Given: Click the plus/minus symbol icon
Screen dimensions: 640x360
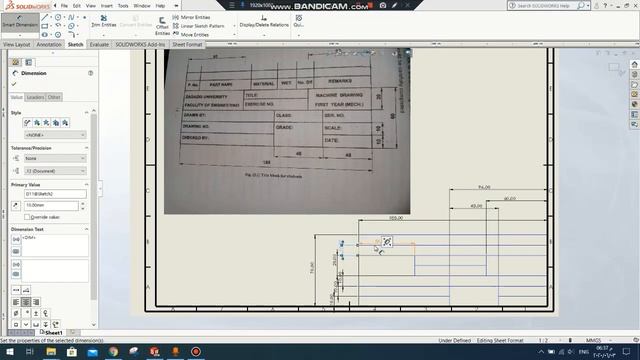Looking at the screenshot, I should [x=36, y=313].
